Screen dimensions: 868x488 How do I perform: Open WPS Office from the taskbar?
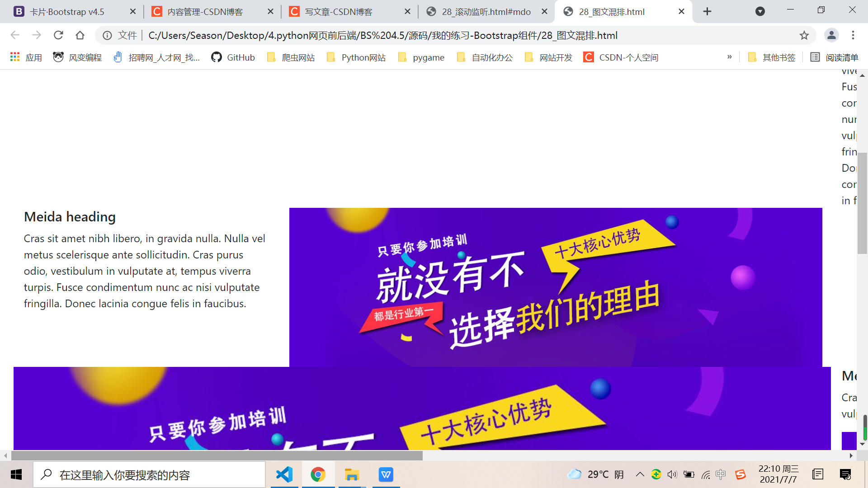tap(386, 474)
